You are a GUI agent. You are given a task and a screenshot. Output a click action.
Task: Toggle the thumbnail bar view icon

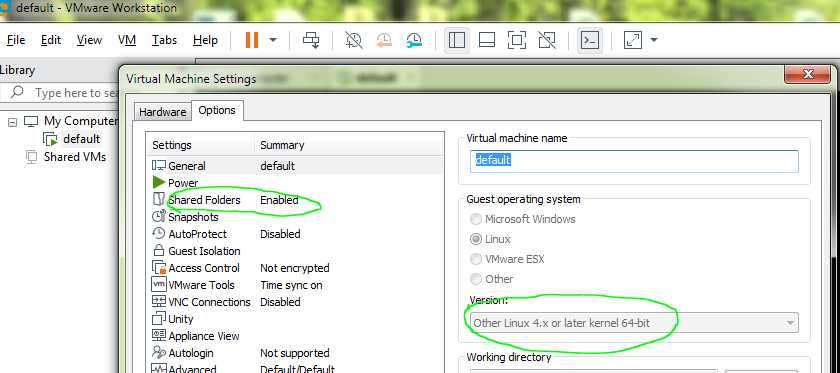point(486,40)
